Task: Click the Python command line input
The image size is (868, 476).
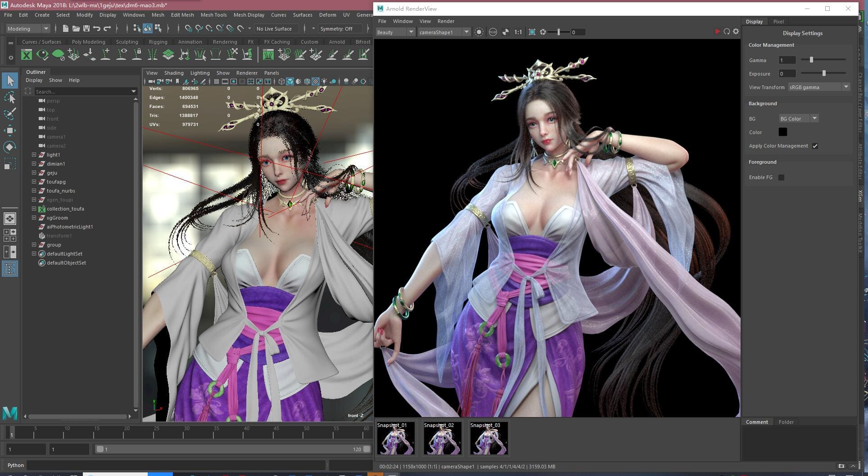Action: (x=176, y=465)
